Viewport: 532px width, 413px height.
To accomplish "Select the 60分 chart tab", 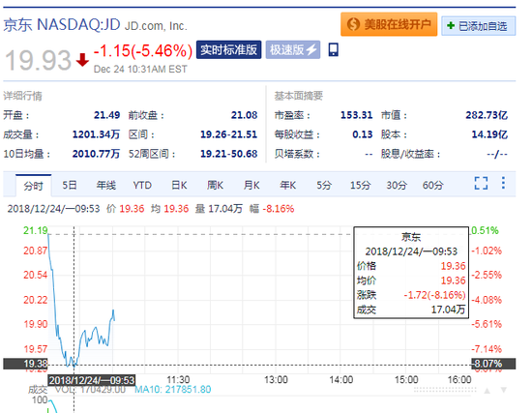I will (x=433, y=186).
